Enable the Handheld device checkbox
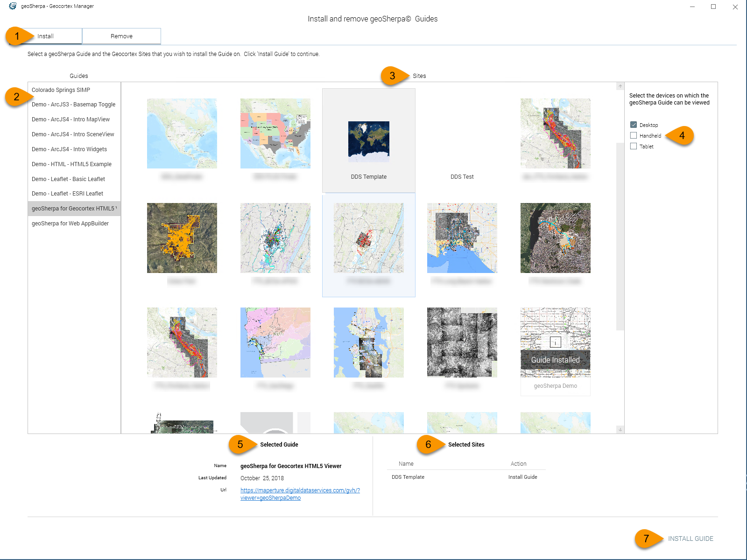 pyautogui.click(x=634, y=135)
